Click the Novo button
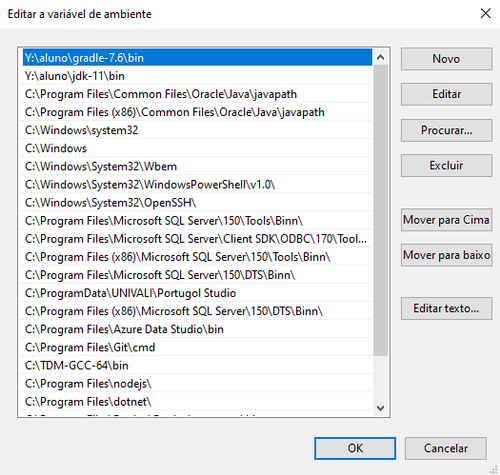Viewport: 500px width, 475px height. pyautogui.click(x=446, y=59)
